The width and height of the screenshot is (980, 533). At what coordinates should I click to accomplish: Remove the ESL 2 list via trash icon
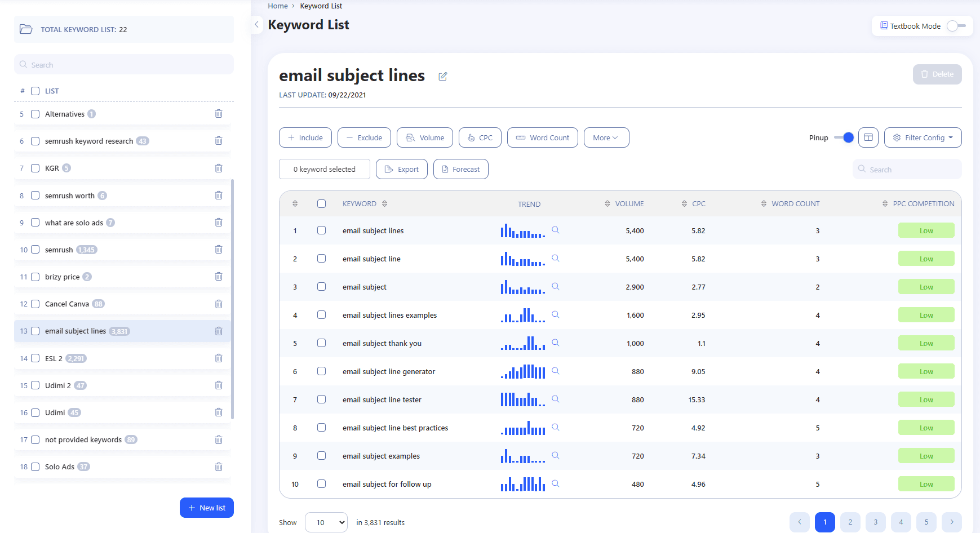click(219, 358)
